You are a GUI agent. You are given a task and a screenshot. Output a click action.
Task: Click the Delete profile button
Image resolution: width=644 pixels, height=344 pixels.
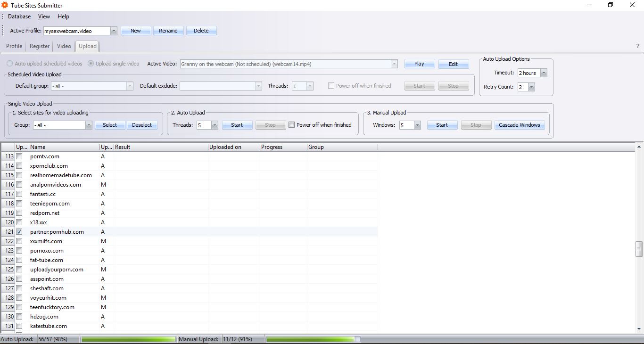(201, 31)
